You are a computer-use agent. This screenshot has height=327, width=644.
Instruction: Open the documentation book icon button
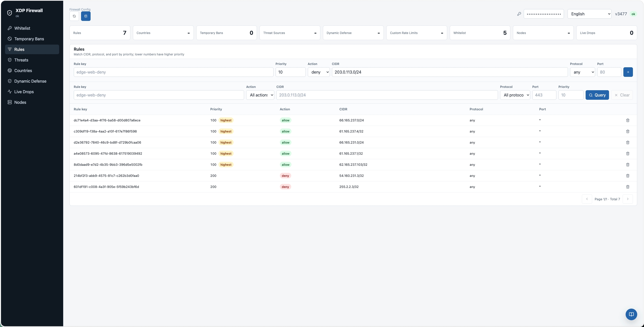(631, 314)
